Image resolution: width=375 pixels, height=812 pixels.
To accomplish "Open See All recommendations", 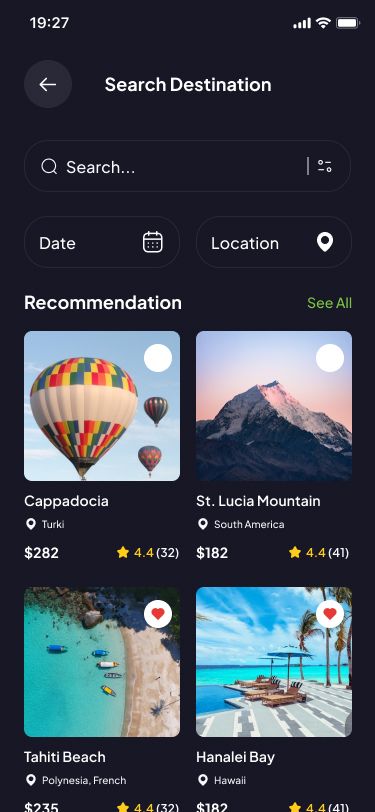I will point(329,303).
